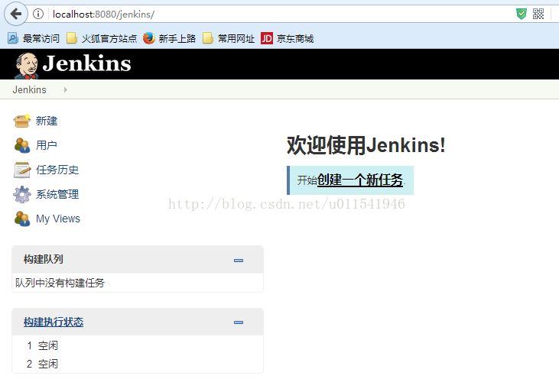Image resolution: width=559 pixels, height=392 pixels.
Task: Click the 系统管理 gear icon
Action: pyautogui.click(x=22, y=194)
